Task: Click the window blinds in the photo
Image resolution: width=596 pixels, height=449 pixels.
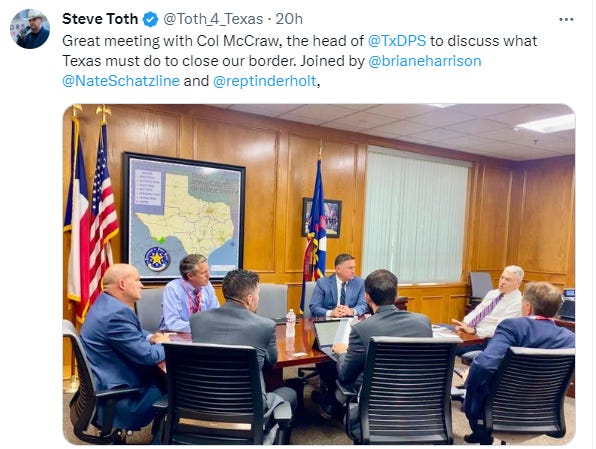Action: pos(417,216)
